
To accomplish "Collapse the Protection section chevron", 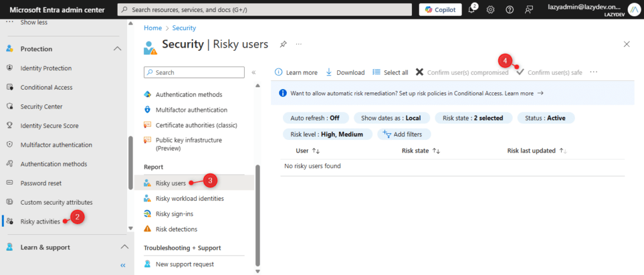I will tap(117, 49).
